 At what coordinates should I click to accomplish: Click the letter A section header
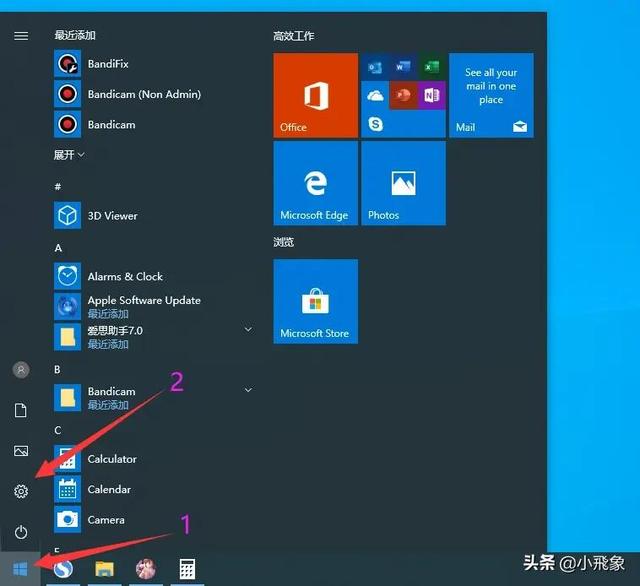tap(58, 248)
